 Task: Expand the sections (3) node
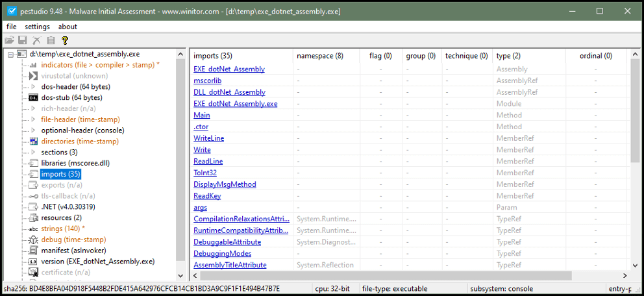(x=33, y=153)
